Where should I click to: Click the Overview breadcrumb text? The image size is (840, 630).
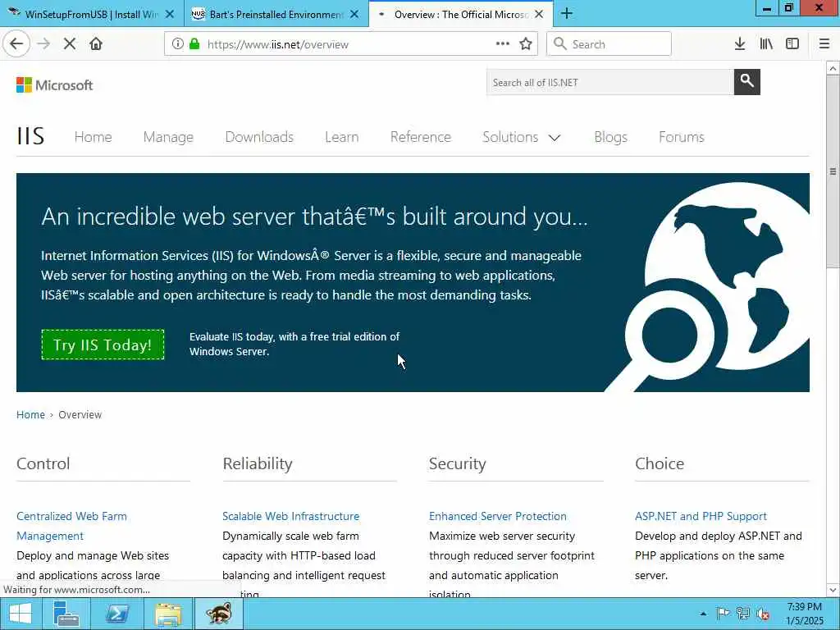click(x=80, y=414)
